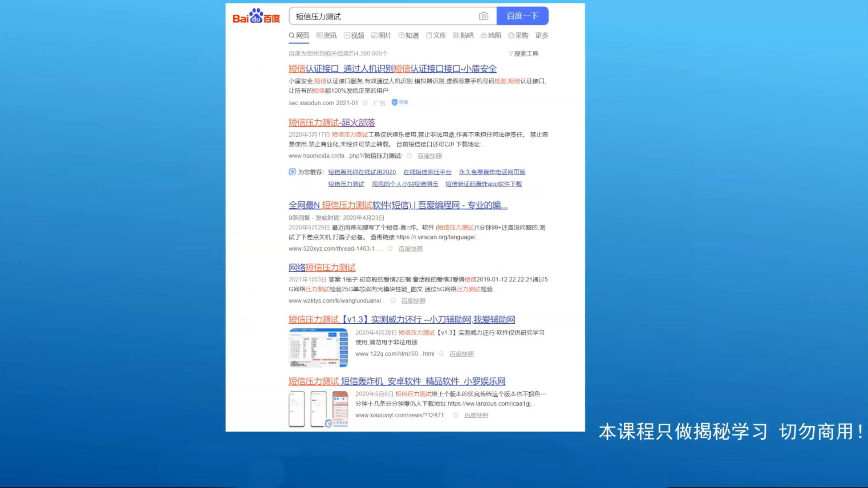Click phone screenshots thumbnail of 小罗娱乐网 result
The image size is (868, 488).
point(318,409)
